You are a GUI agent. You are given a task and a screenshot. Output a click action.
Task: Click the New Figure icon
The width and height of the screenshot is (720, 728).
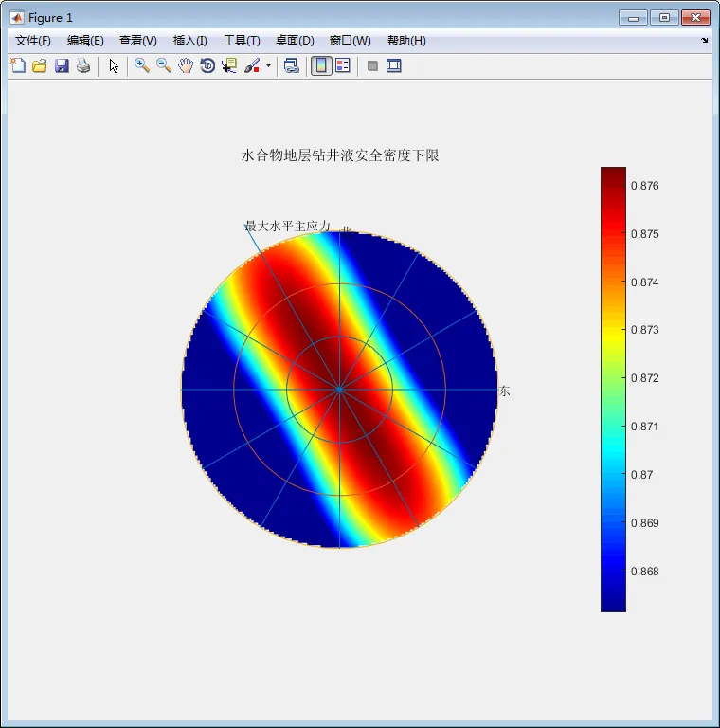click(x=17, y=65)
